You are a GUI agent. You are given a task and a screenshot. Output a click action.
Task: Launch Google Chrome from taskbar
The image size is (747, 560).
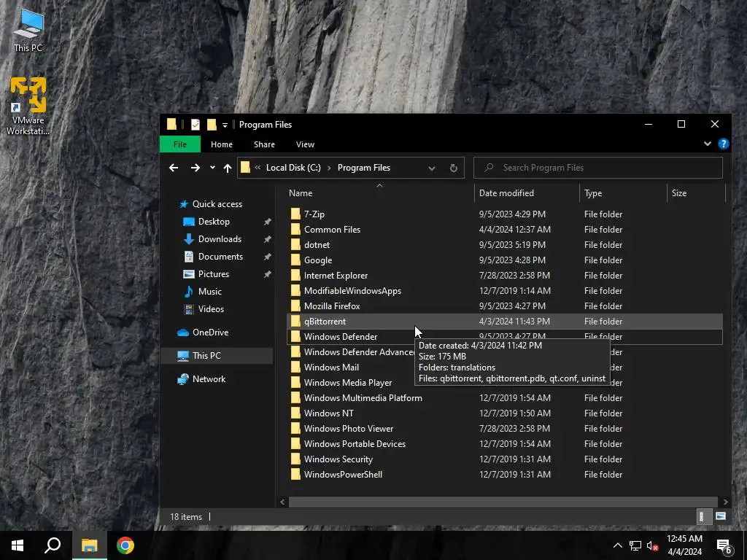coord(125,545)
